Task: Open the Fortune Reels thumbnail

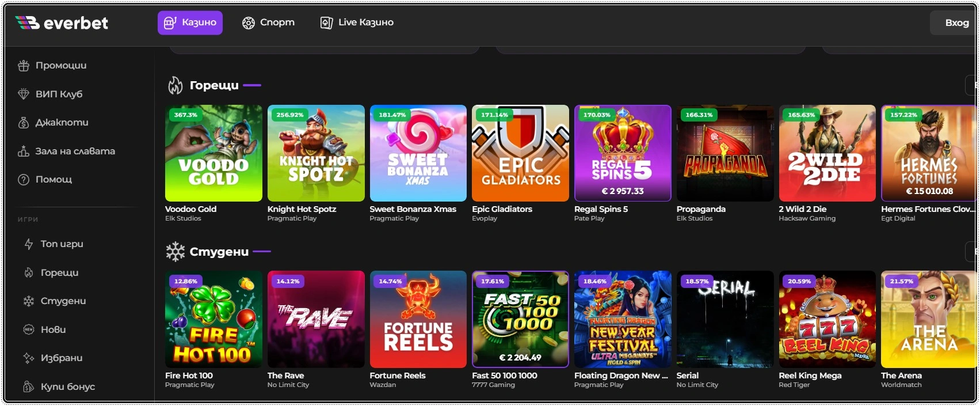Action: [418, 320]
